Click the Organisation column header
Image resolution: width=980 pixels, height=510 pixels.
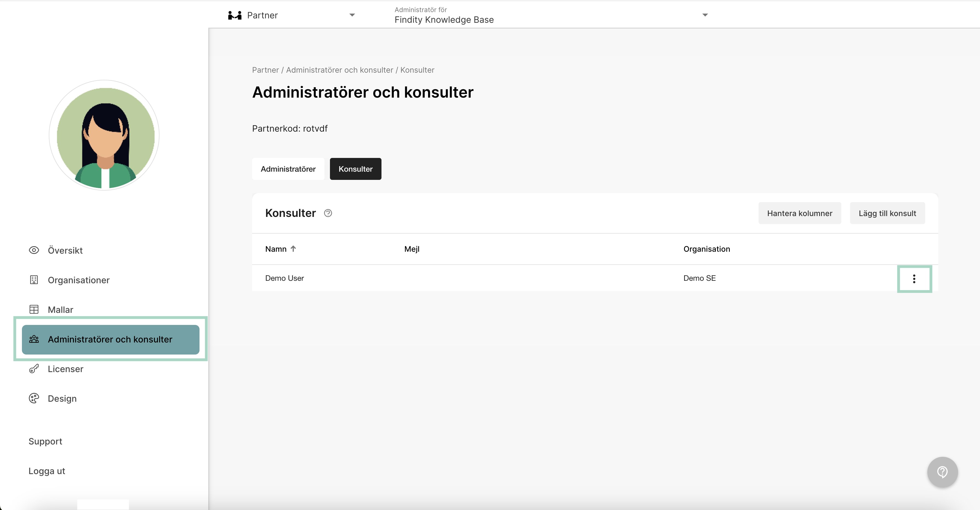706,249
